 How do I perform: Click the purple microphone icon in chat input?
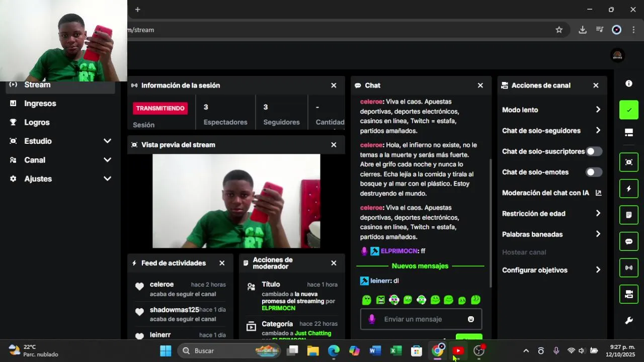(x=372, y=319)
